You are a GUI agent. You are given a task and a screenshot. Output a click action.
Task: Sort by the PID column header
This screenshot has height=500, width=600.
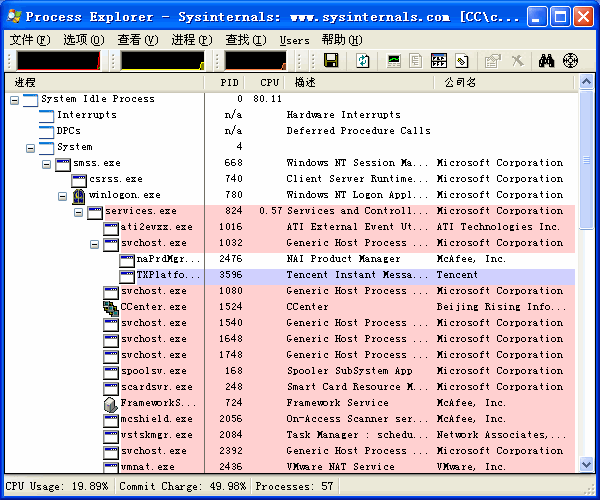coord(229,83)
